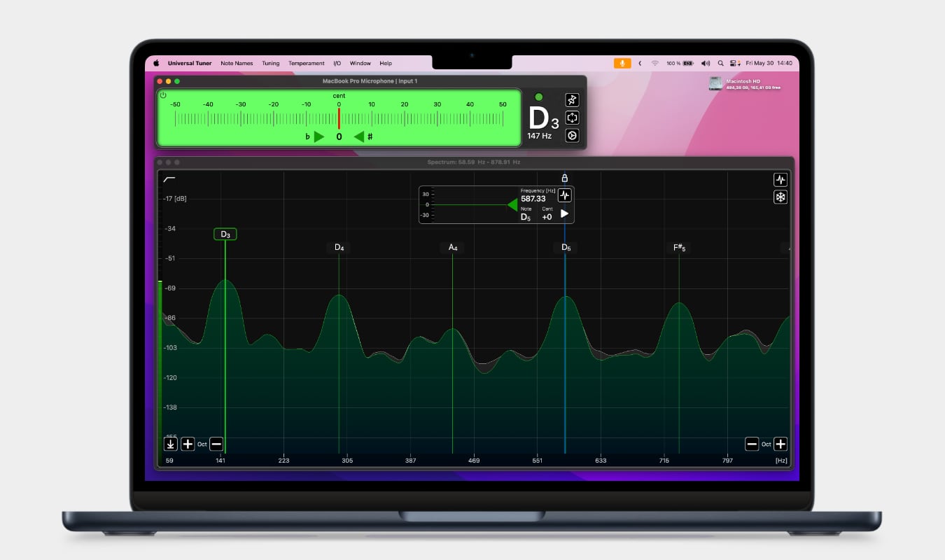This screenshot has width=945, height=560.
Task: Click the looping arrows icon below pin
Action: (572, 118)
